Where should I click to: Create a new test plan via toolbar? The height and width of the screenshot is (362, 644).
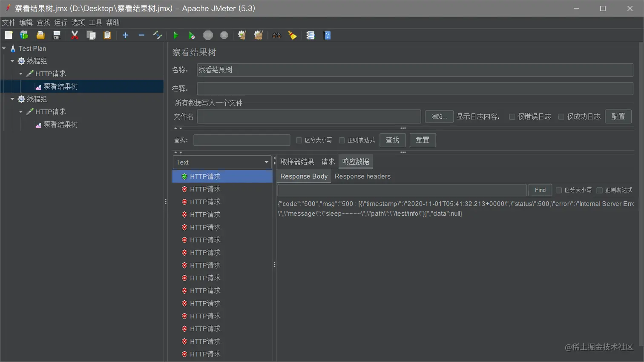point(9,35)
